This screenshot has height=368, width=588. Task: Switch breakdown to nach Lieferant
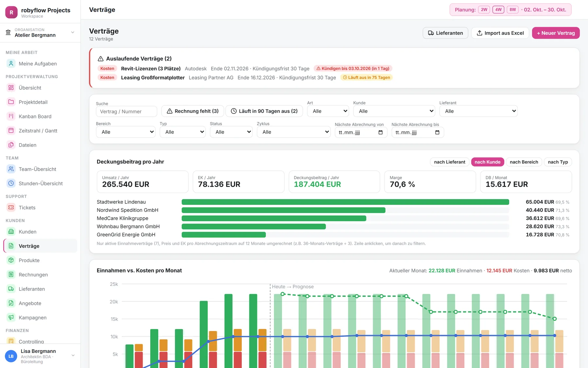coord(449,162)
